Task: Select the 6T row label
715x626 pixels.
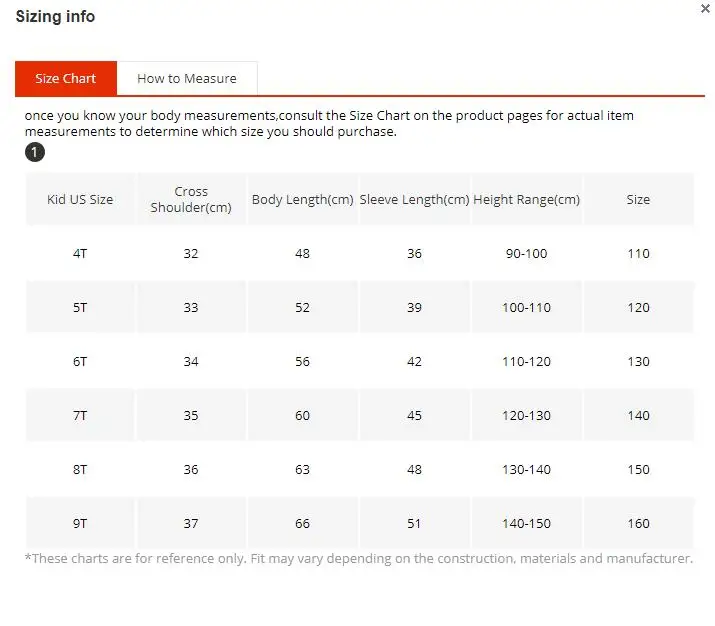Action: tap(80, 362)
